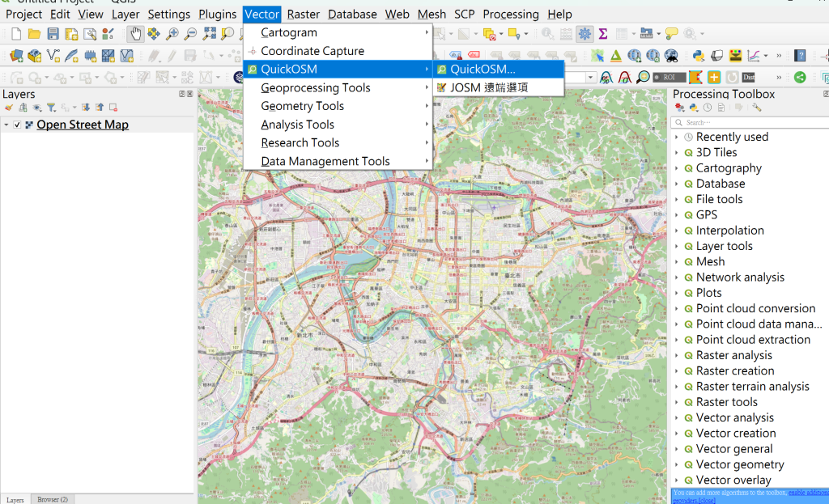Viewport: 829px width, 504px height.
Task: Click the New Shapefile Layer icon
Action: coord(53,56)
